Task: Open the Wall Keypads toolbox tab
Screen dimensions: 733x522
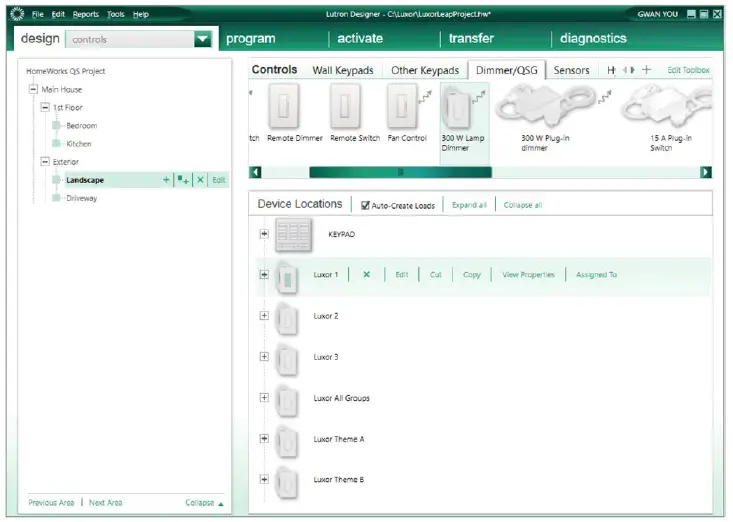Action: [x=343, y=70]
